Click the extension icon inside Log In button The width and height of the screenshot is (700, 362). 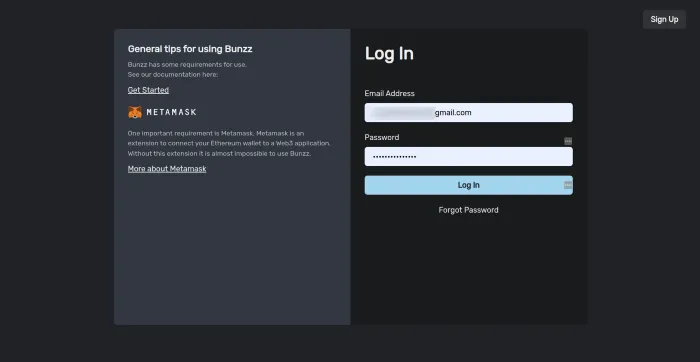click(x=568, y=185)
